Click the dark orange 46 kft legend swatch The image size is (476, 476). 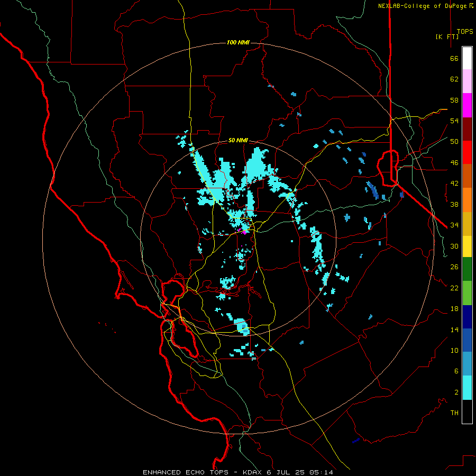(x=467, y=176)
